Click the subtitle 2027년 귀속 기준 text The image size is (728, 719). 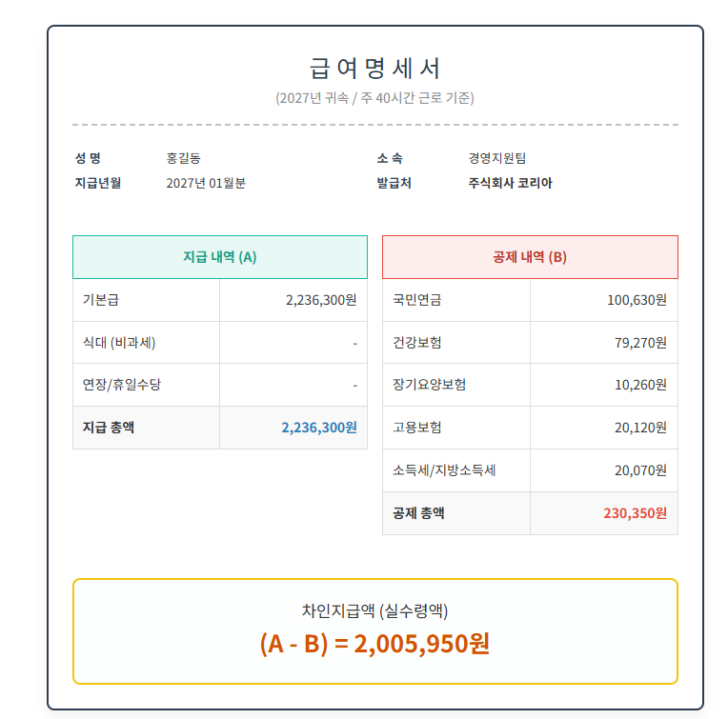[x=374, y=98]
